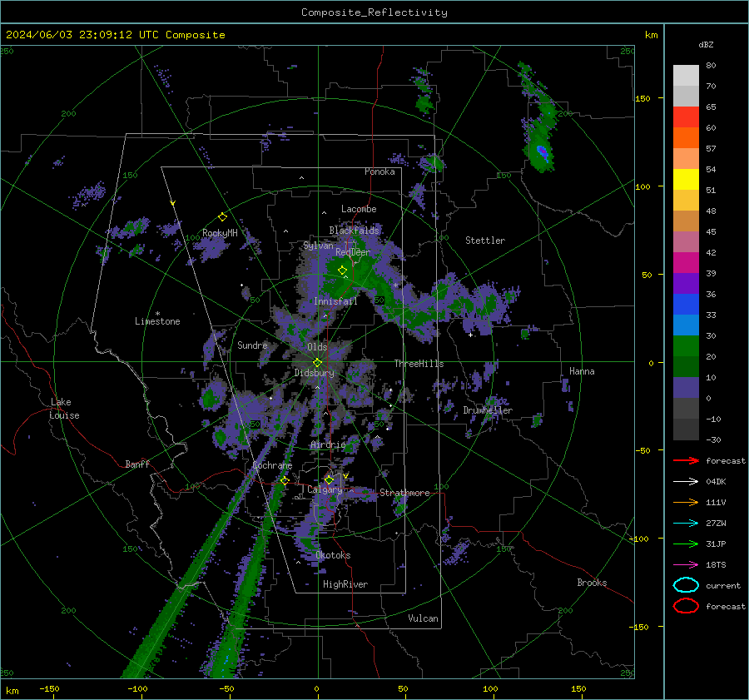
Task: Click the Olds town label
Action: click(317, 347)
